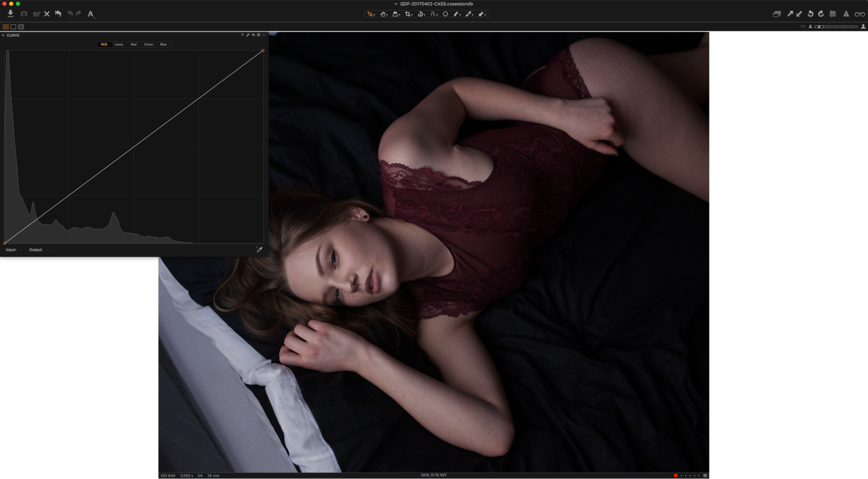Open the text annotation A dropdown

[x=91, y=14]
